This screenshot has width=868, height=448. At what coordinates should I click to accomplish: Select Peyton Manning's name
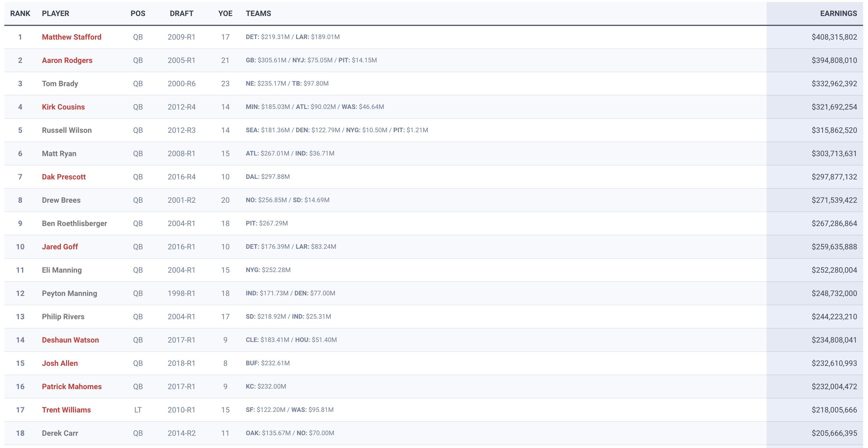(x=69, y=293)
